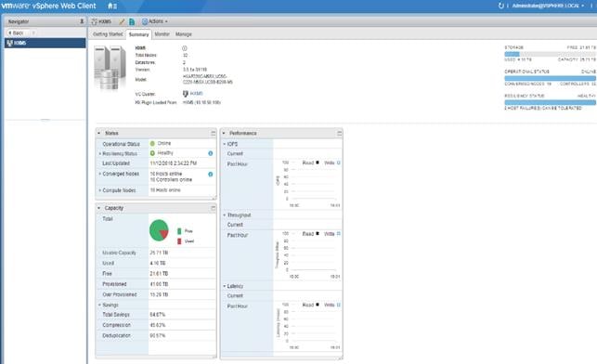
Task: Click the teal document icon in toolbar
Action: 132,21
